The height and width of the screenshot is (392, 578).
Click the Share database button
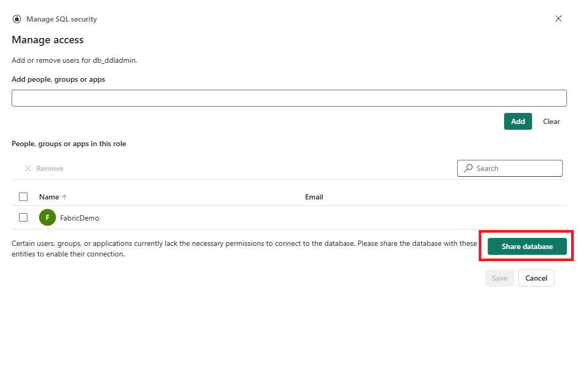point(526,246)
